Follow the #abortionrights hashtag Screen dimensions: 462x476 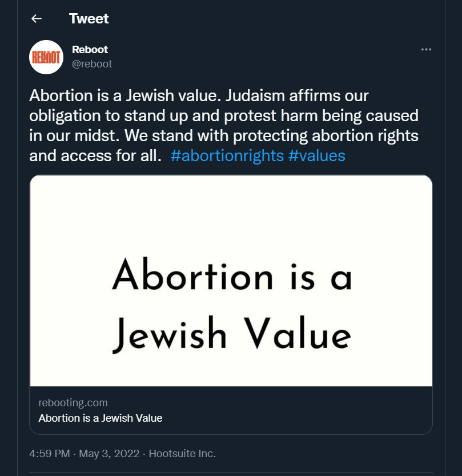coord(227,155)
